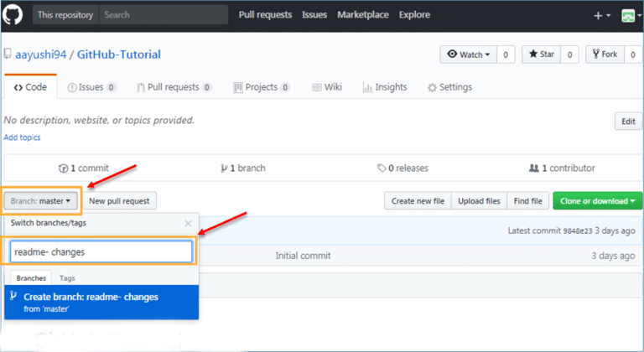Click the repository book icon beside aayushi94
Image resolution: width=644 pixels, height=352 pixels.
pyautogui.click(x=8, y=54)
